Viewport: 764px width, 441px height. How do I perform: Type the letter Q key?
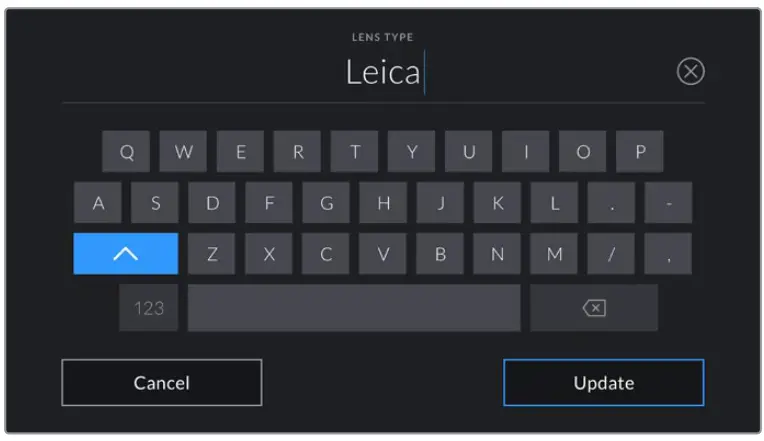pos(127,152)
